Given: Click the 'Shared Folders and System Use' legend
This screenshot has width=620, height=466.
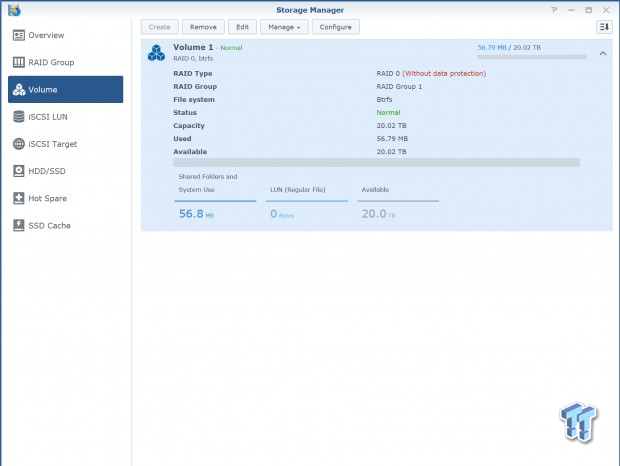Looking at the screenshot, I should pyautogui.click(x=208, y=183).
